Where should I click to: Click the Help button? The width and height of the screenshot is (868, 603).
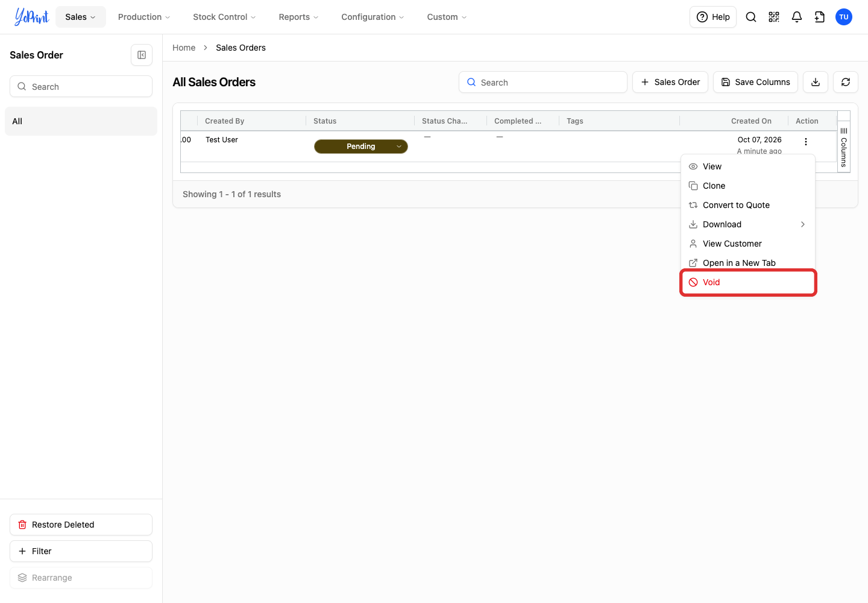713,17
